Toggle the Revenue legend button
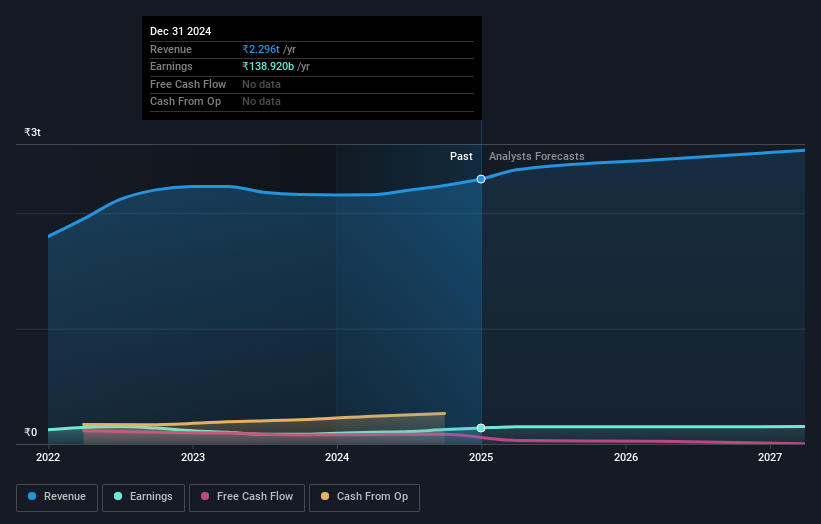 tap(57, 497)
